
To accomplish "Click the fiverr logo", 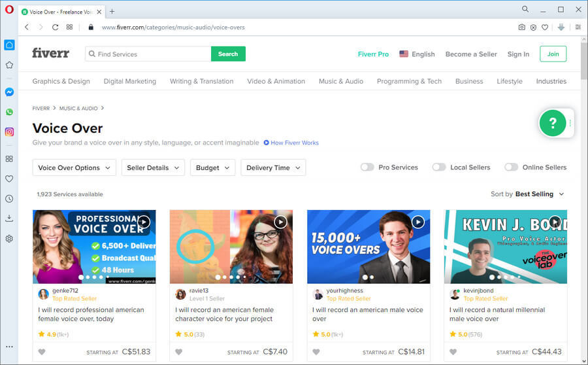I will coord(50,53).
